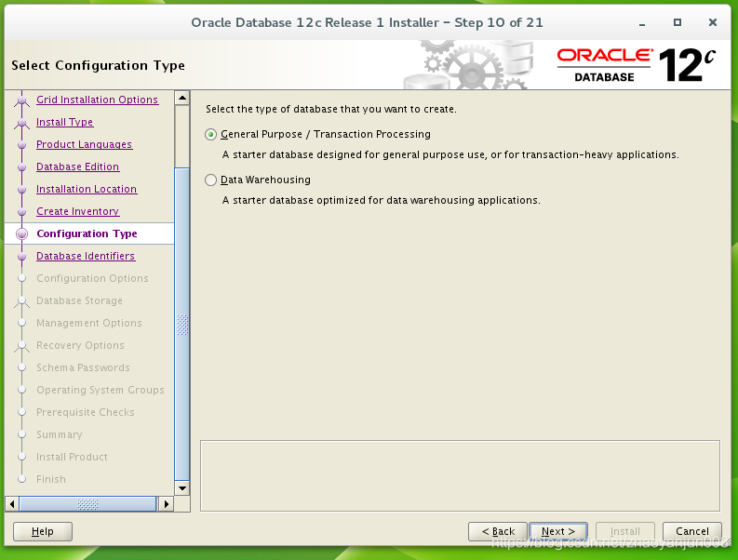Close the installer window
Screen dimensions: 738x560
click(x=713, y=22)
